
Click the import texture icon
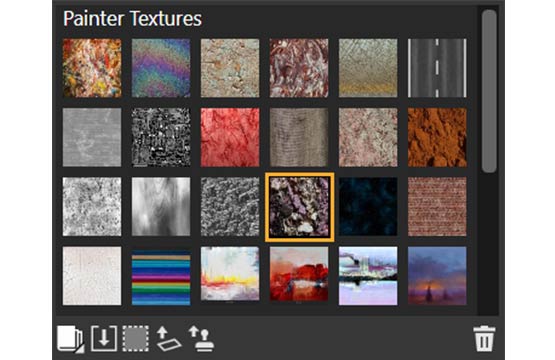(103, 338)
